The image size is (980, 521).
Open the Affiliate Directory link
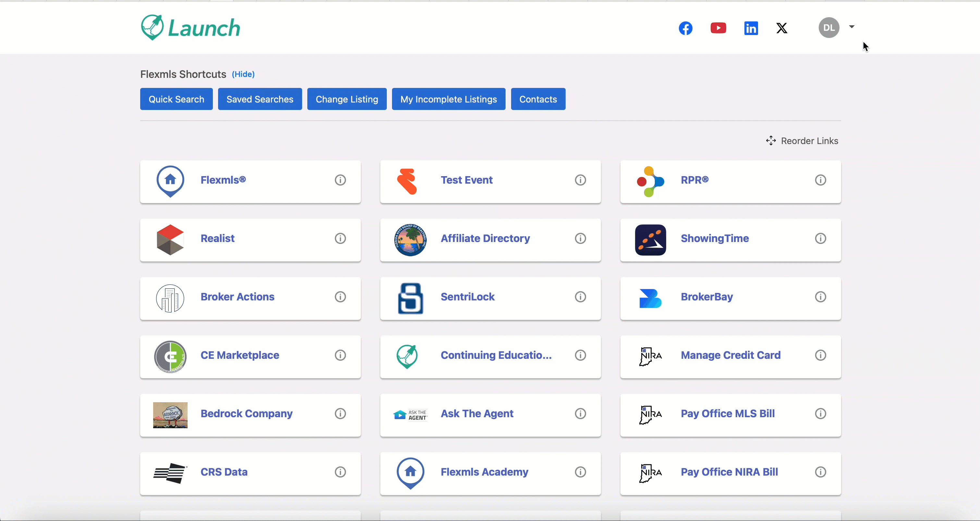(485, 238)
